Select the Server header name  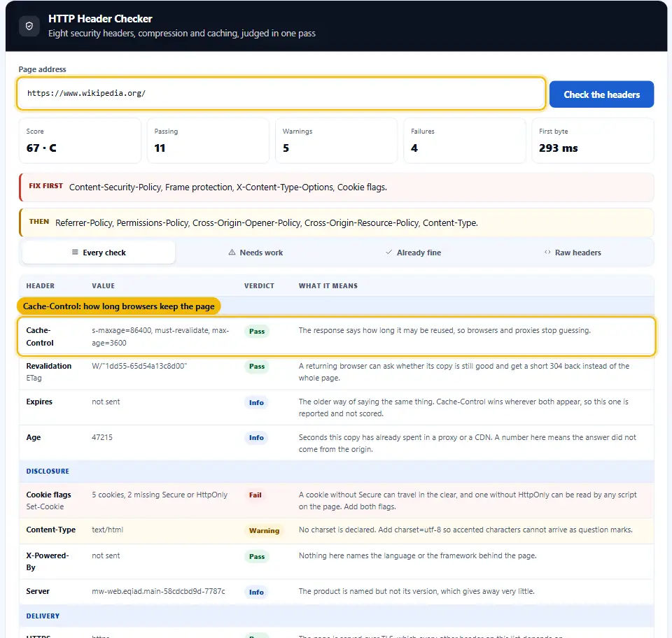click(38, 591)
